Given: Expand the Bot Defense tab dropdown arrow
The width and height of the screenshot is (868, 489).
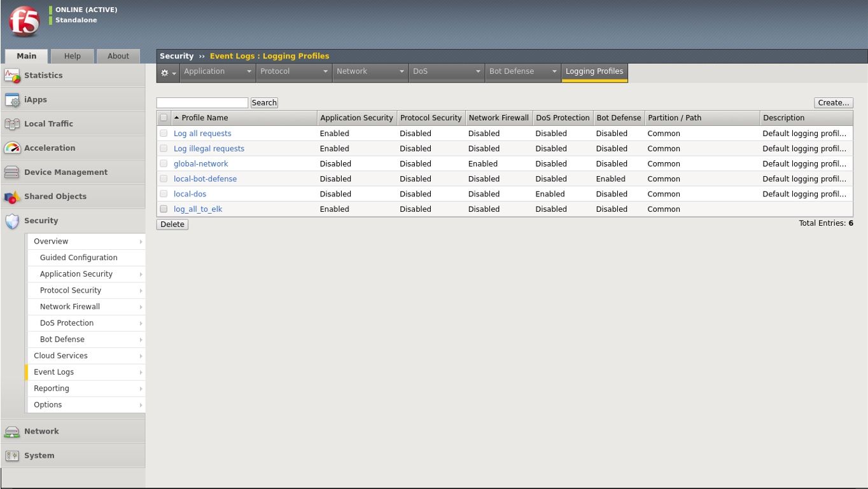Looking at the screenshot, I should (554, 72).
